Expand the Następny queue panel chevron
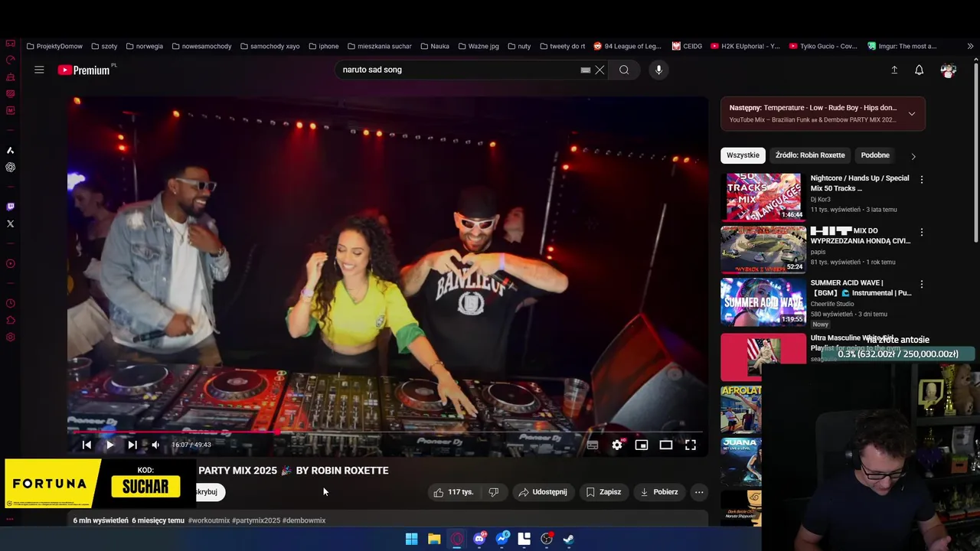The width and height of the screenshot is (980, 551). [911, 114]
